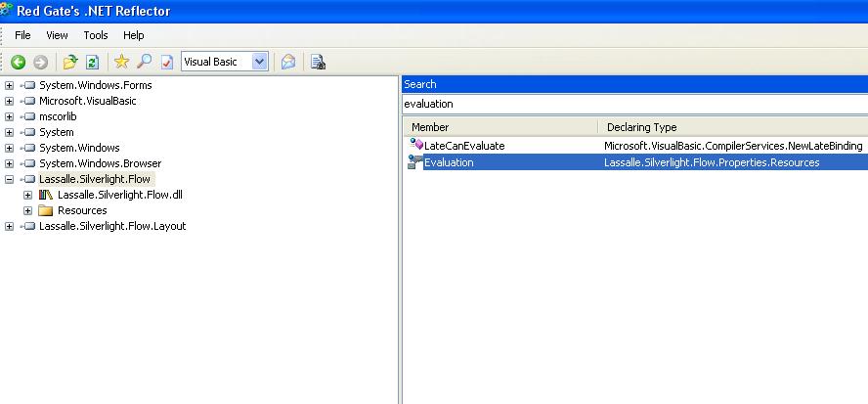Click the Search panel title bar
Viewport: 868px width, 404px height.
[635, 84]
